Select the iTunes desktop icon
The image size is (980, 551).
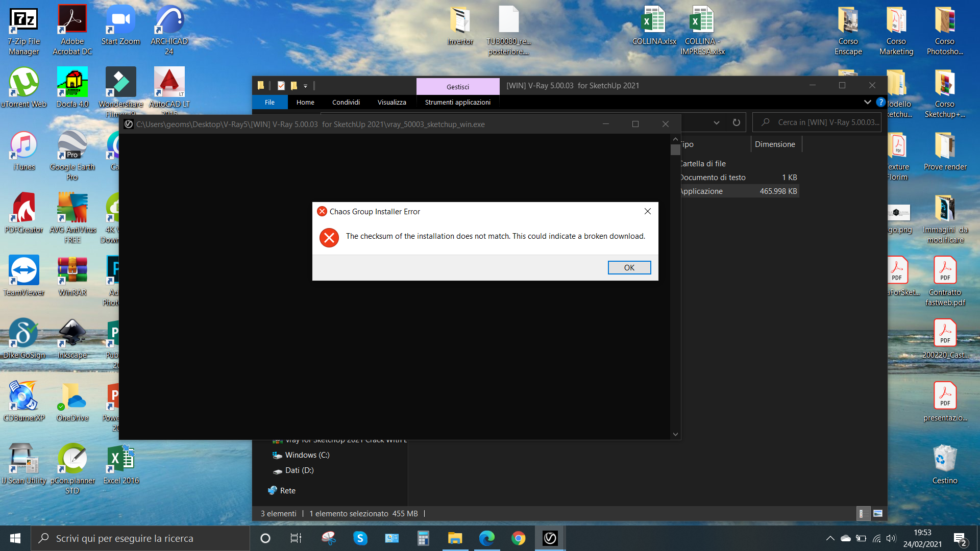(x=24, y=151)
